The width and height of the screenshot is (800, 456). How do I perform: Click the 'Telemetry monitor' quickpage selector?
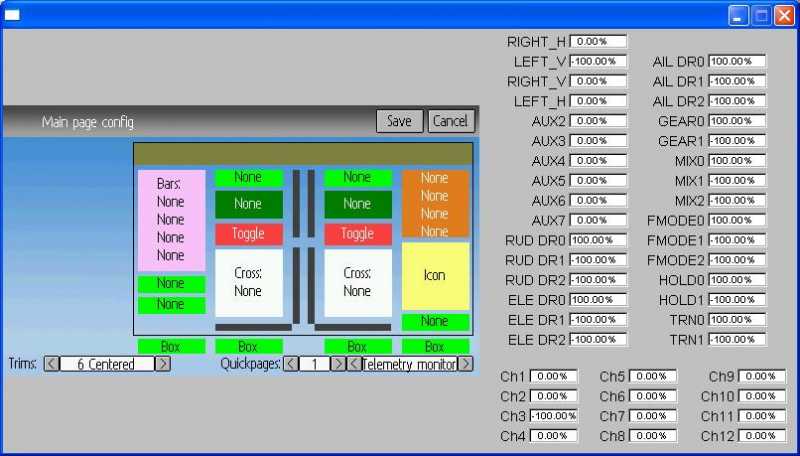(409, 364)
